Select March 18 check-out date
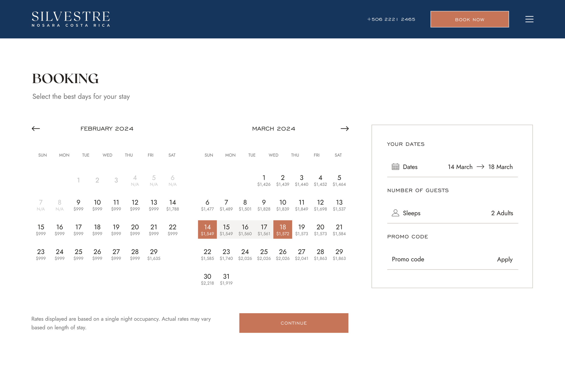The image size is (565, 392). tap(283, 229)
